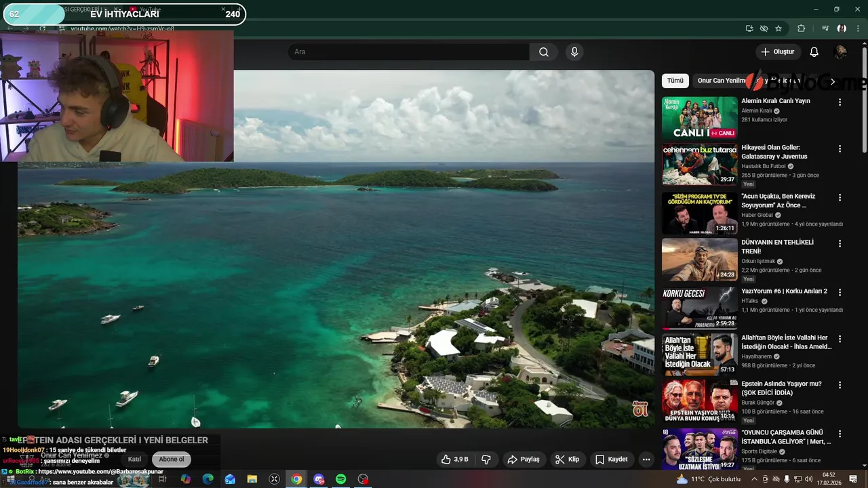Open "YazıYorum #6 | Korku Anıları 2" title

pyautogui.click(x=784, y=291)
